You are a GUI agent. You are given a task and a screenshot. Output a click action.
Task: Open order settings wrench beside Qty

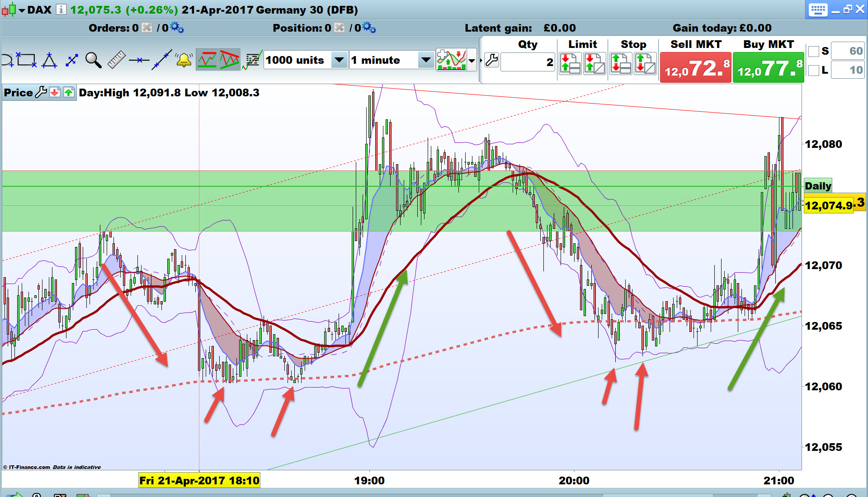492,60
